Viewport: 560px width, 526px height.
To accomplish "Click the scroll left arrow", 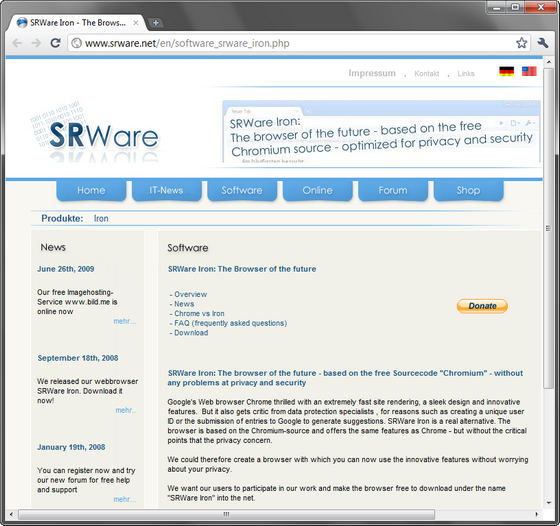I will tap(11, 514).
